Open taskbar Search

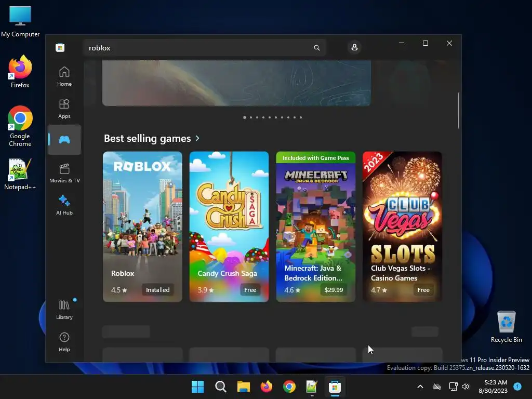coord(220,387)
